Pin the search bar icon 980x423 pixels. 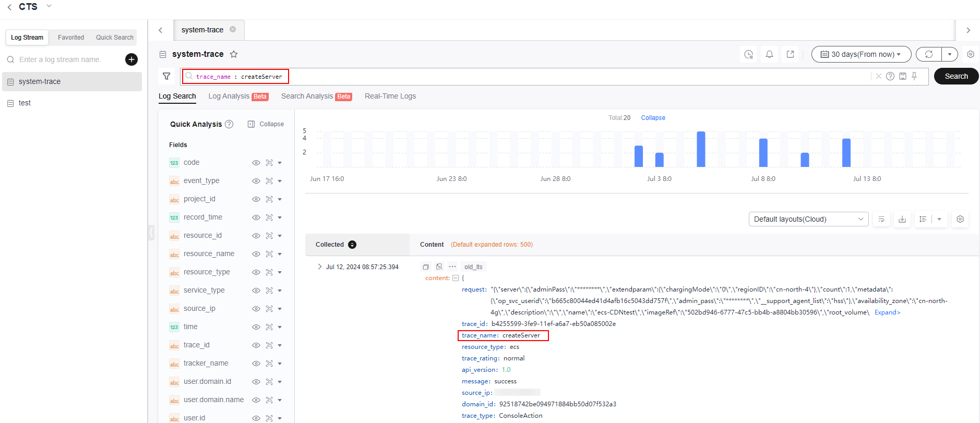coord(914,76)
